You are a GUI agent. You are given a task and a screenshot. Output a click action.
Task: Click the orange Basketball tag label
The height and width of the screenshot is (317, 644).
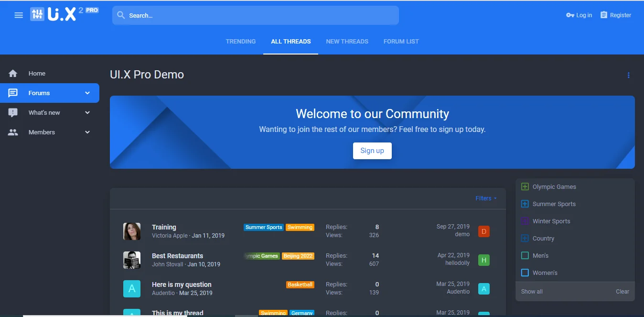click(x=300, y=284)
